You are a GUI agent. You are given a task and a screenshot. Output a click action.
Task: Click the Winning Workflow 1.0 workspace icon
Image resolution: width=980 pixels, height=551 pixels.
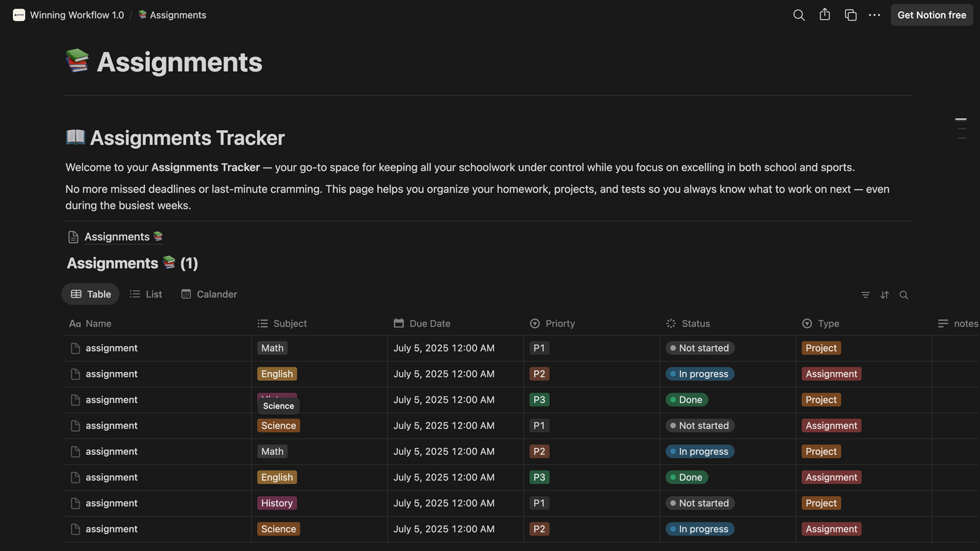pyautogui.click(x=19, y=15)
